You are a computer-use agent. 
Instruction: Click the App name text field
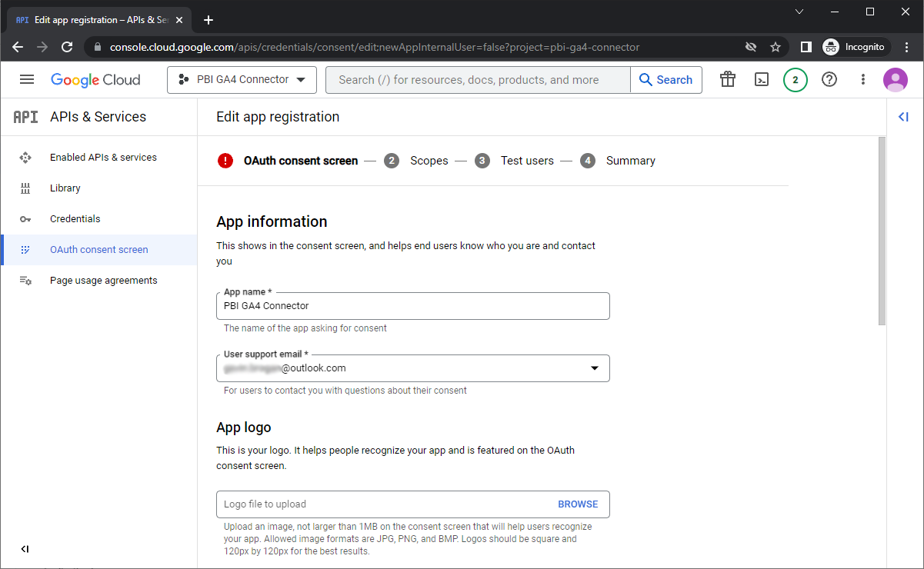(x=412, y=306)
